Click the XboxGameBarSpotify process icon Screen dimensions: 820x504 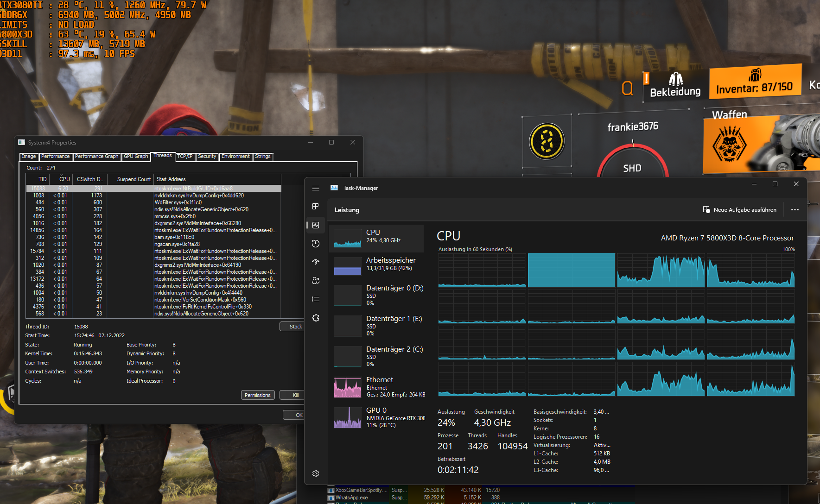pyautogui.click(x=331, y=490)
